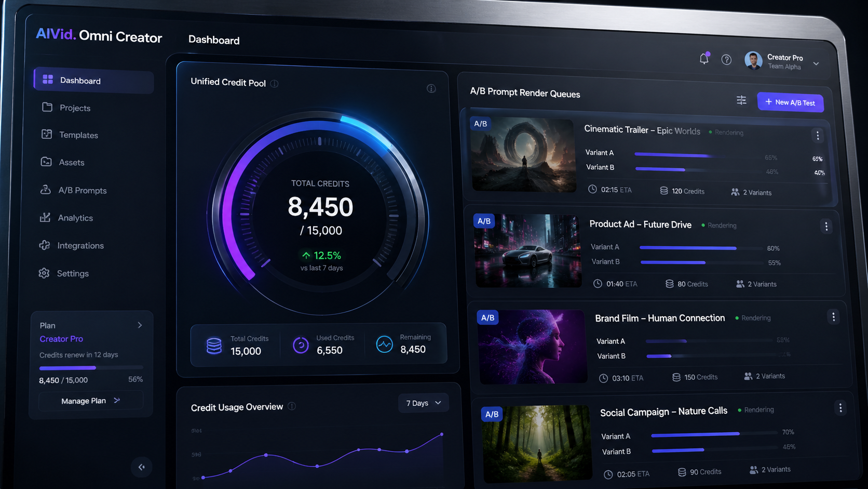Open the Cinematic Trailer portal thumbnail
This screenshot has width=868, height=489.
click(x=523, y=155)
